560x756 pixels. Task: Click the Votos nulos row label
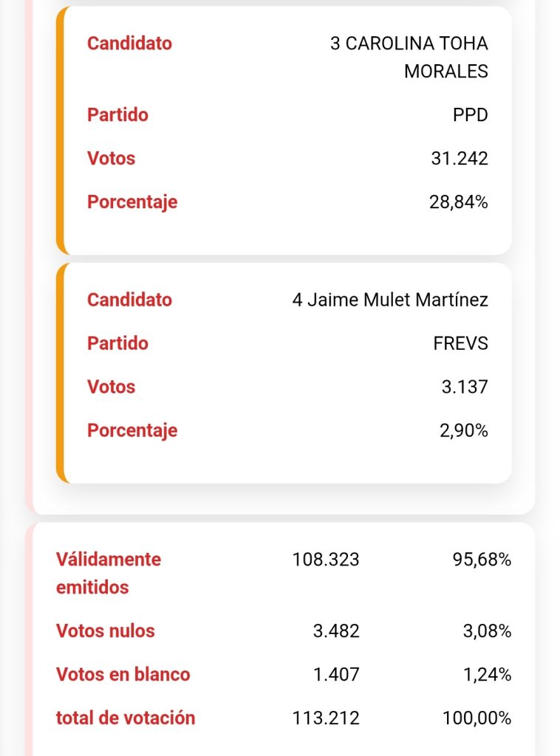pos(106,631)
